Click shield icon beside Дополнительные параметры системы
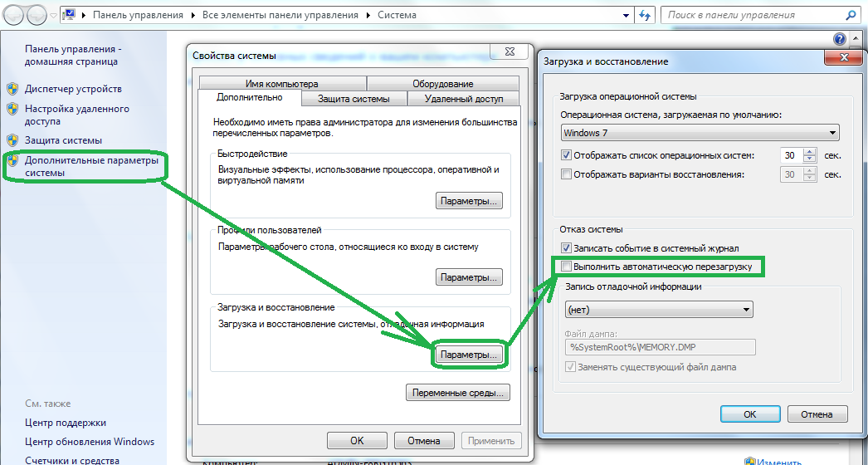This screenshot has height=465, width=868. (12, 161)
